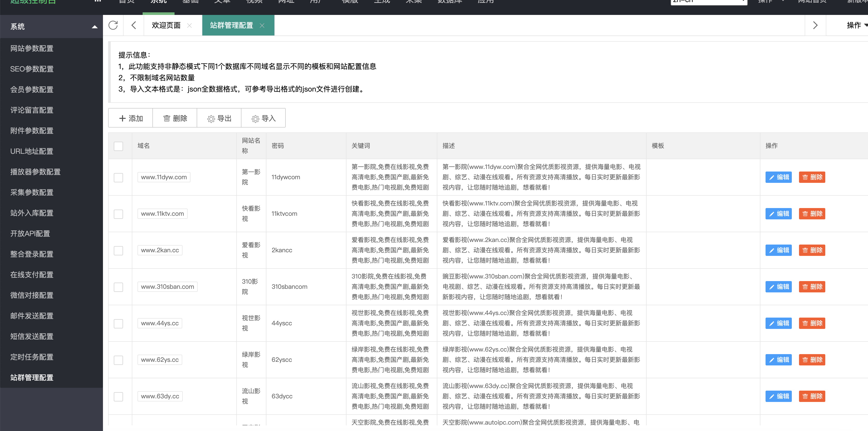
Task: Check the www.2kan.cc row checkbox
Action: pyautogui.click(x=118, y=250)
